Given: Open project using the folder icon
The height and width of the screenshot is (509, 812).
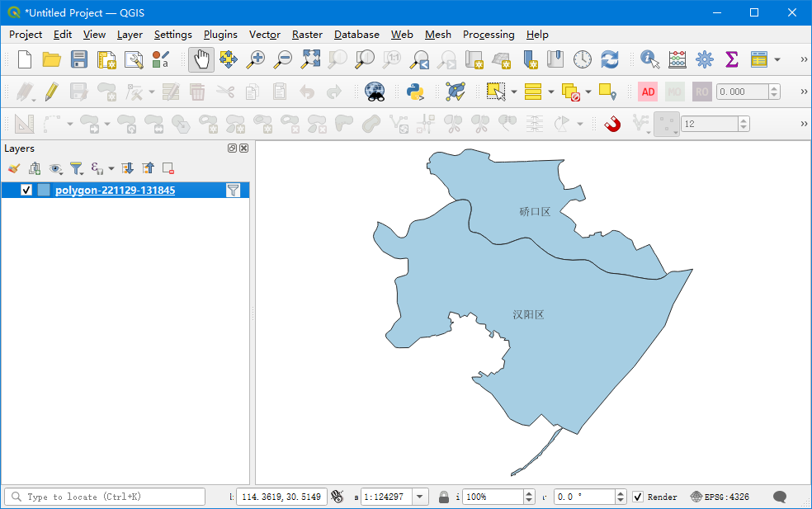Looking at the screenshot, I should [x=51, y=59].
